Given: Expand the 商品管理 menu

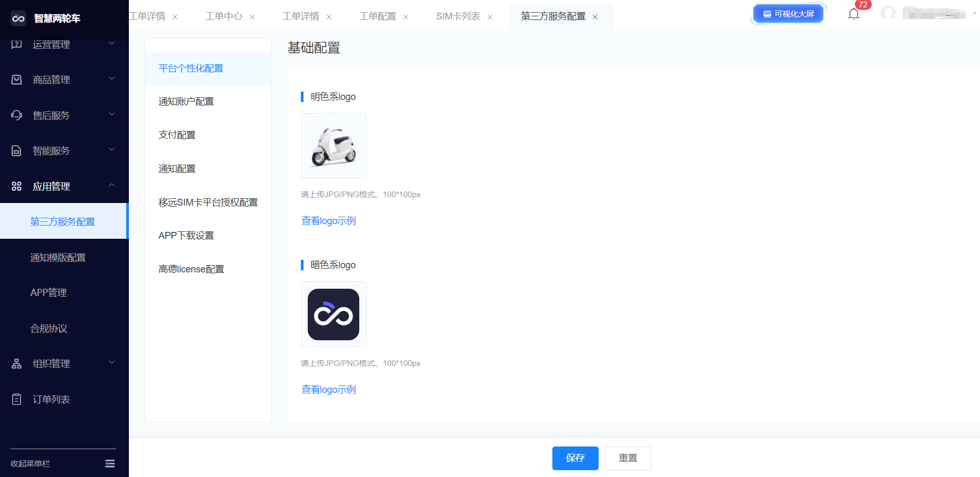Looking at the screenshot, I should point(64,80).
